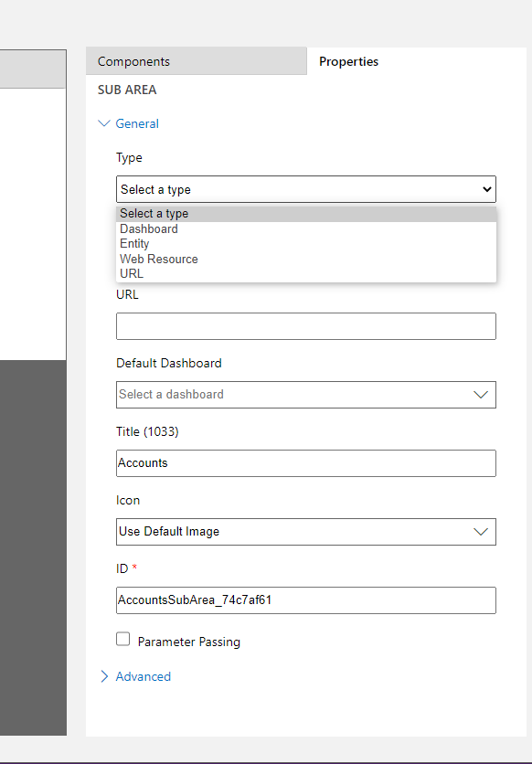Viewport: 532px width, 764px height.
Task: Switch to the Components tab
Action: click(x=197, y=61)
